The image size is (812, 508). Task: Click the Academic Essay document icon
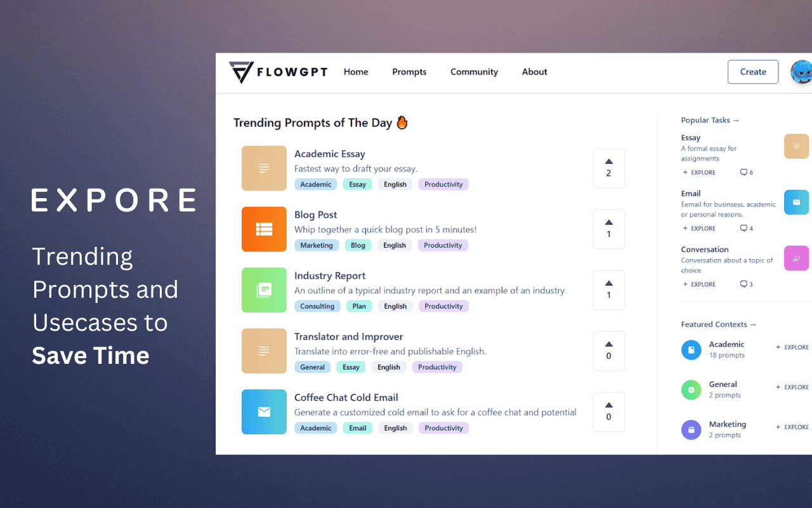tap(264, 168)
